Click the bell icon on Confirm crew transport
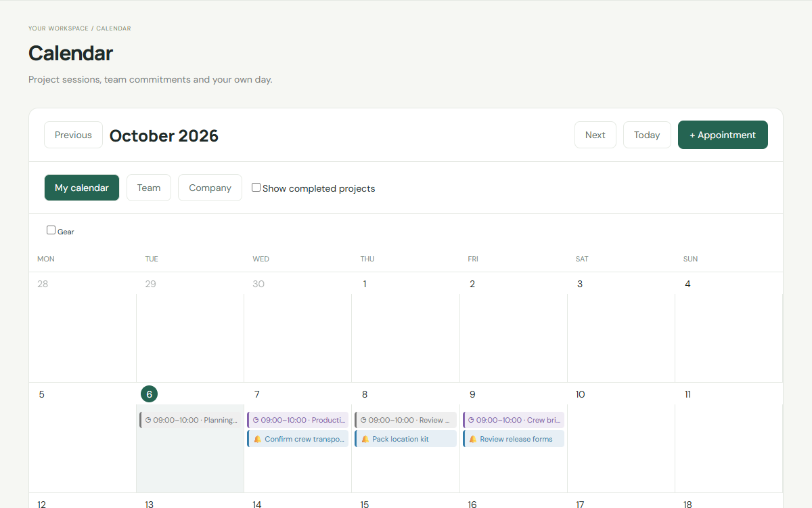Screen dimensions: 812x508 (257, 439)
